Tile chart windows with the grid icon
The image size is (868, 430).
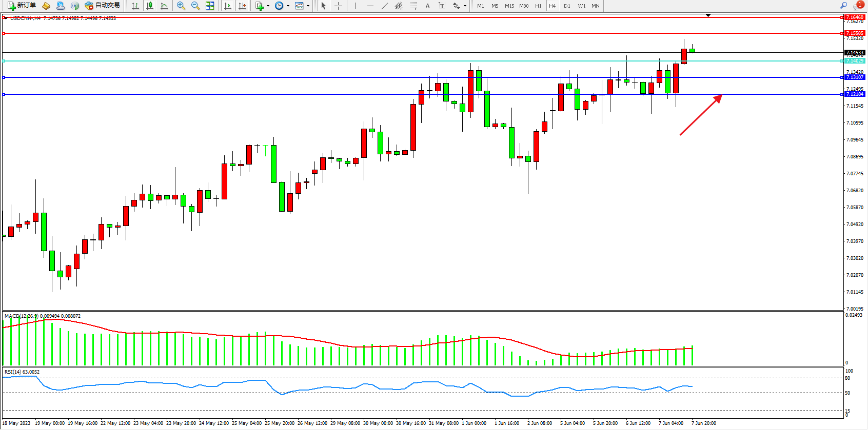(x=210, y=6)
